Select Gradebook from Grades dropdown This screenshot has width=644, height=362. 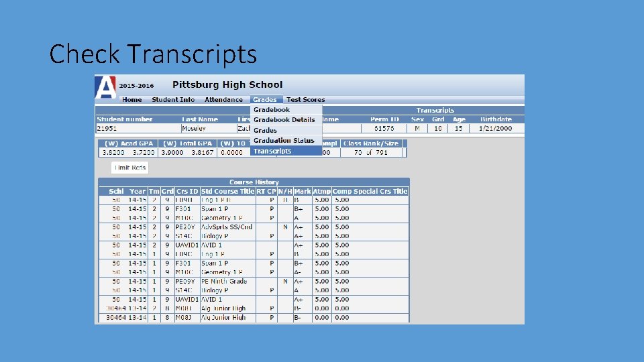point(286,109)
